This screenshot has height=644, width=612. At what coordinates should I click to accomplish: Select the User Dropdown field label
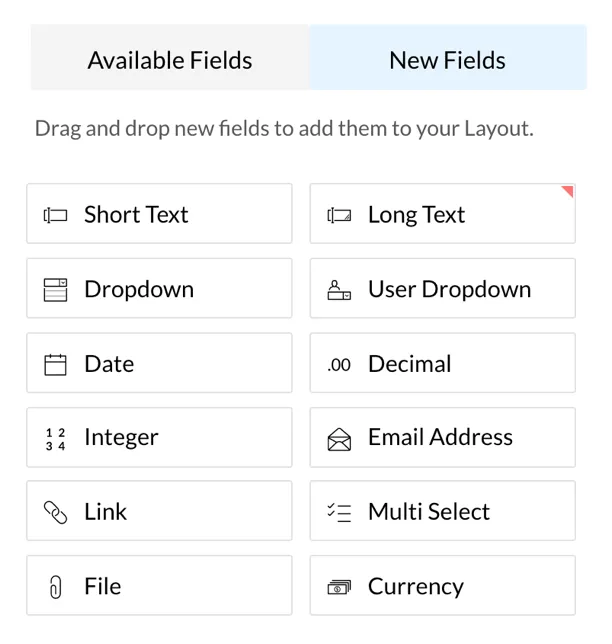[x=450, y=289]
